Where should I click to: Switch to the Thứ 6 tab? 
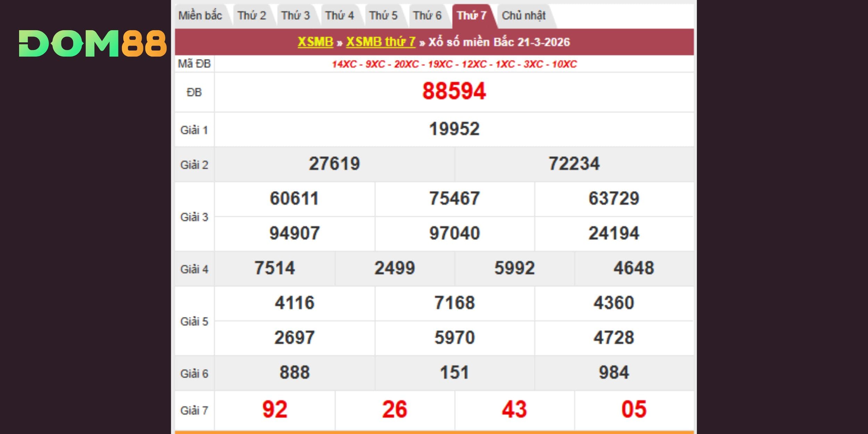point(427,16)
